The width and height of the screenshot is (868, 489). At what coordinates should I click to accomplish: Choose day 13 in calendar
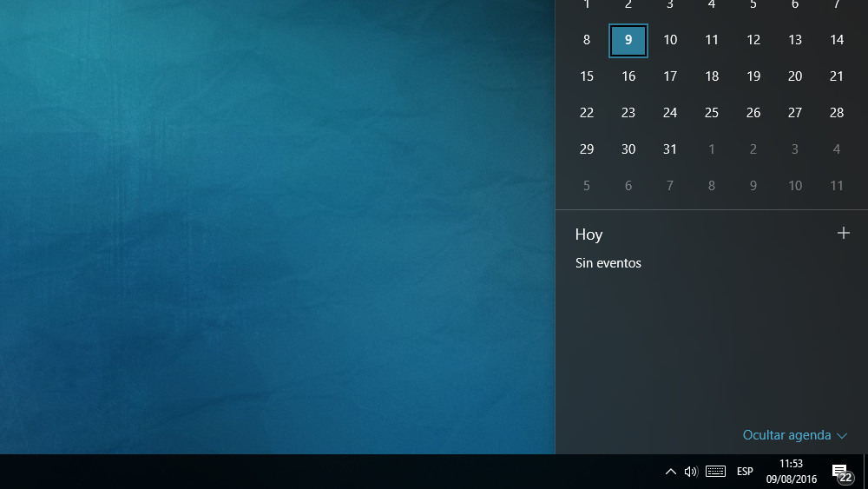pyautogui.click(x=795, y=40)
